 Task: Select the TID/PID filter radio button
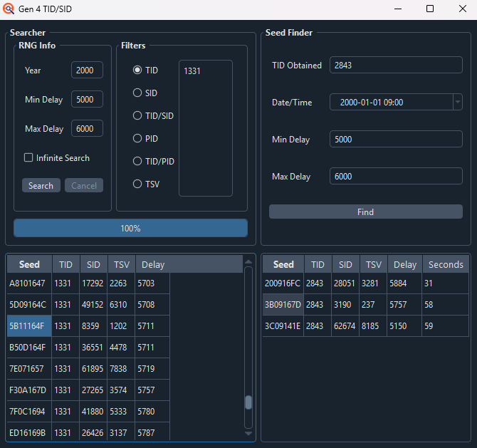(x=137, y=161)
